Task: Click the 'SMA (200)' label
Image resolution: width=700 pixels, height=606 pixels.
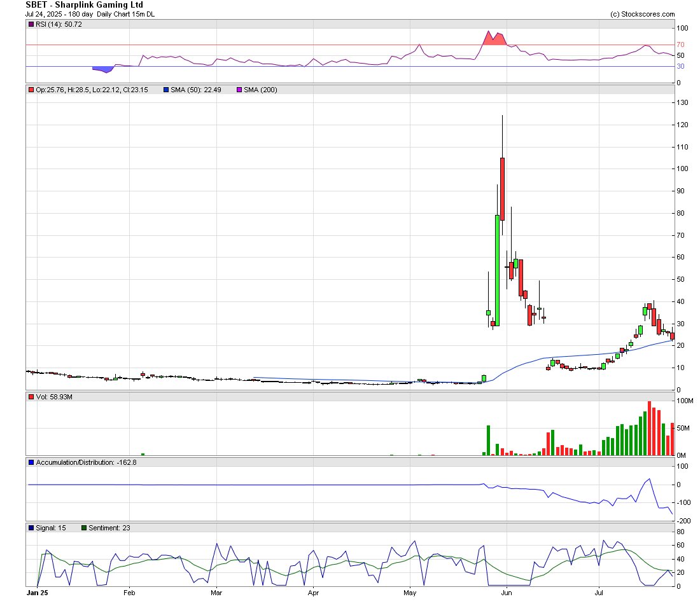Action: (260, 90)
